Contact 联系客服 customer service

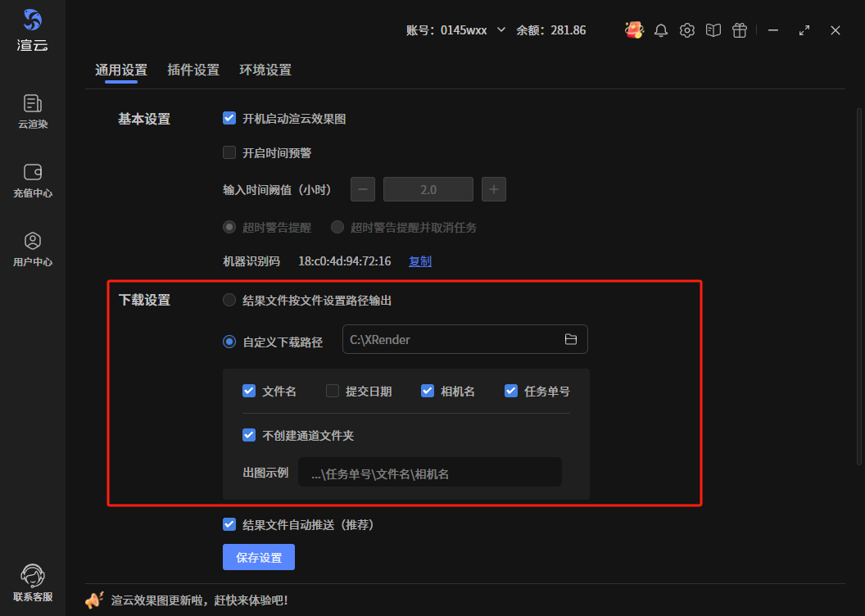pos(33,582)
